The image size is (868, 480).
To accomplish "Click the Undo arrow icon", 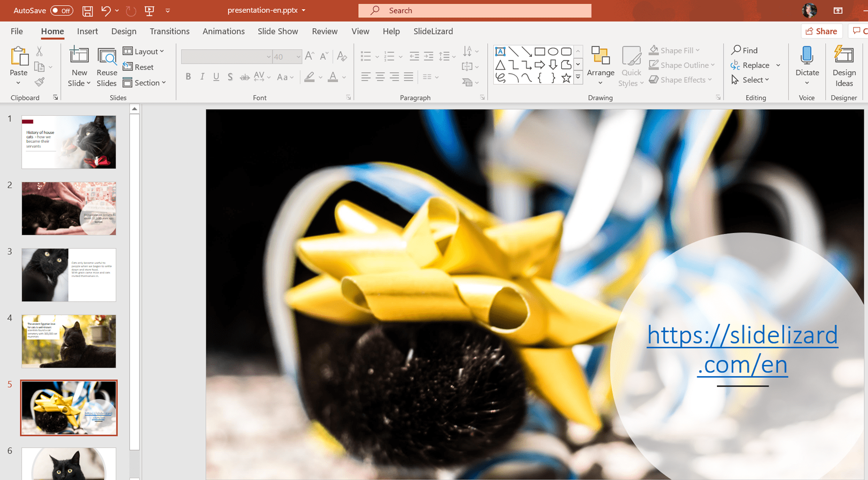I will 105,11.
